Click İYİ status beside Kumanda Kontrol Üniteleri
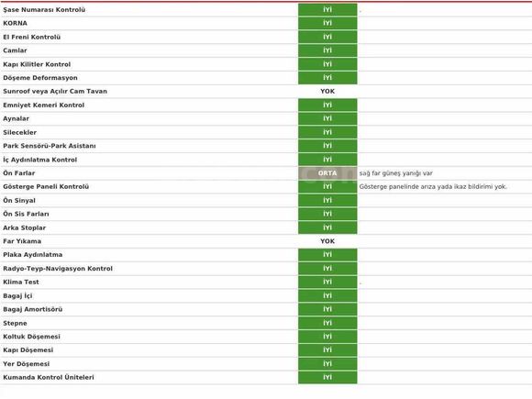 tap(327, 377)
